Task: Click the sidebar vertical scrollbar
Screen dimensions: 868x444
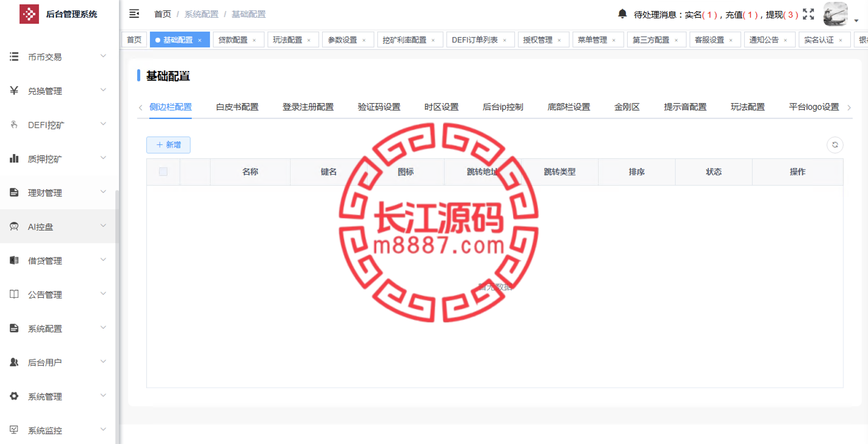Action: click(x=117, y=317)
